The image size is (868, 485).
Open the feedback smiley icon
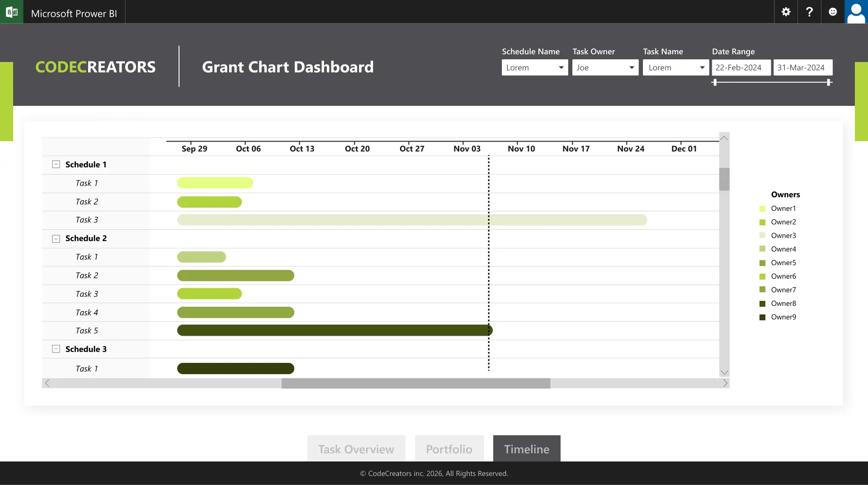pyautogui.click(x=832, y=12)
